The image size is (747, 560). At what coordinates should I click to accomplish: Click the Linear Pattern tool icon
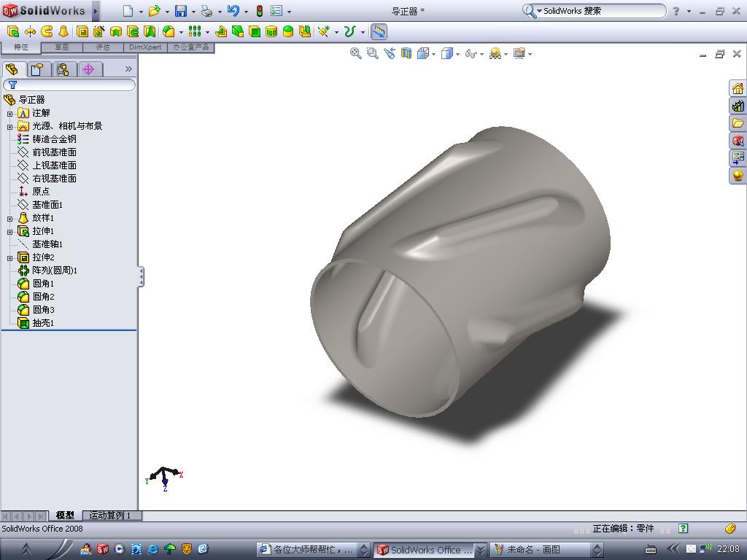194,32
